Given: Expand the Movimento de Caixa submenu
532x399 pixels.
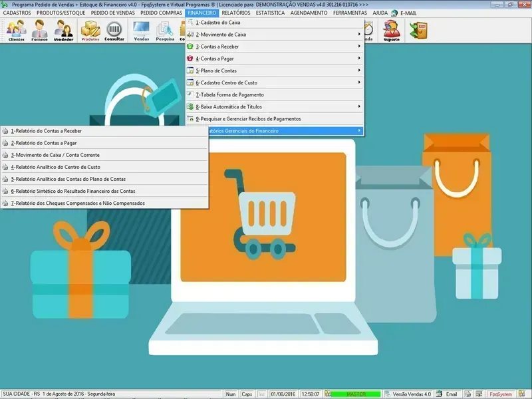Looking at the screenshot, I should coord(274,35).
